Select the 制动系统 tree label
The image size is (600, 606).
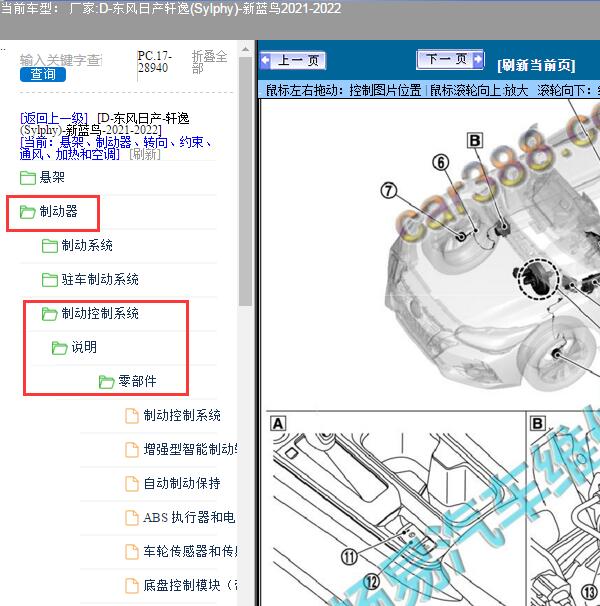tap(87, 245)
